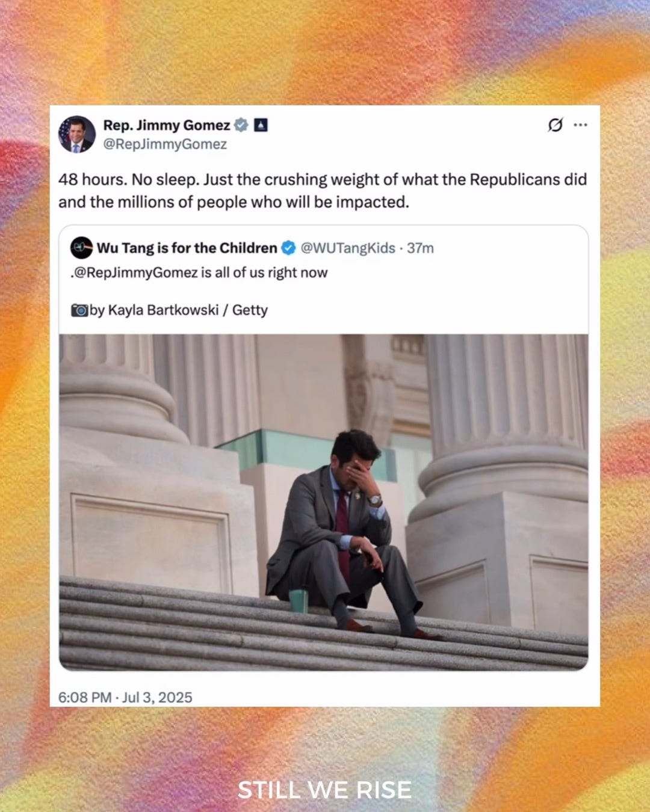The image size is (650, 812).
Task: Click the verified badge on the quoted tweet
Action: 289,248
